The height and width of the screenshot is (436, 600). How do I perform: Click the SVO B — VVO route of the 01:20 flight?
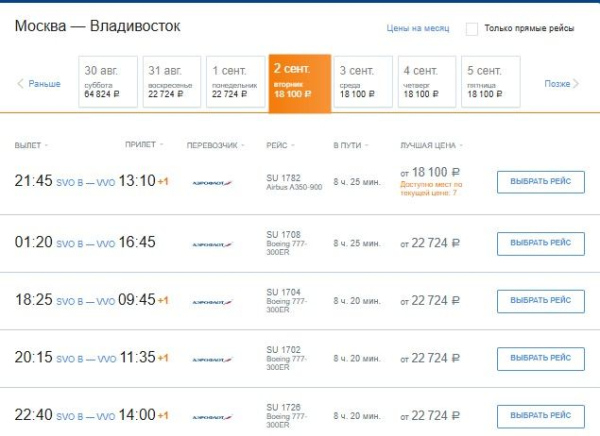pyautogui.click(x=85, y=243)
